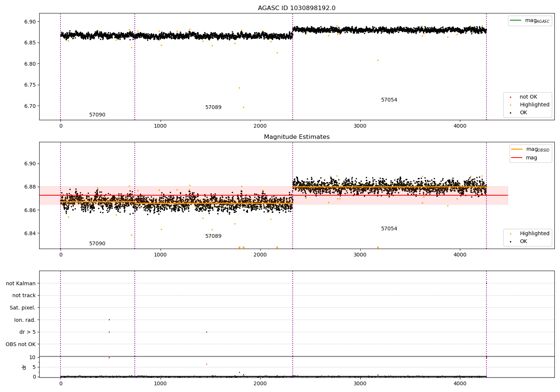560x392 pixels.
Task: Click the "not Kalman" axis label
Action: coord(21,284)
